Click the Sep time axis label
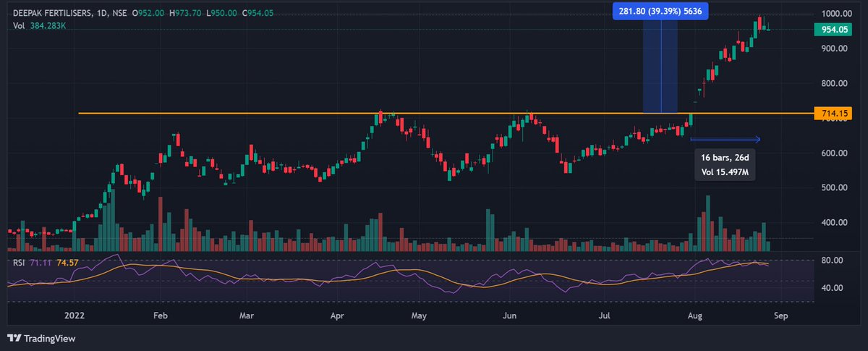Image resolution: width=868 pixels, height=351 pixels. point(781,316)
